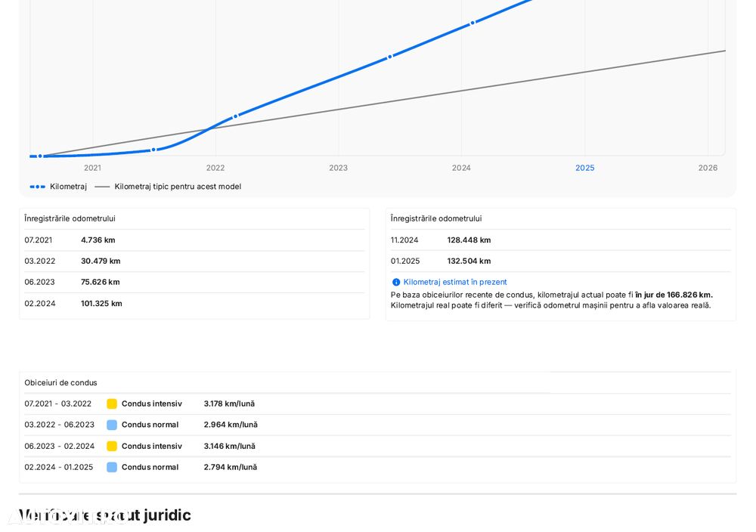
Task: Click the gray typical mileage legend line icon
Action: pos(102,187)
